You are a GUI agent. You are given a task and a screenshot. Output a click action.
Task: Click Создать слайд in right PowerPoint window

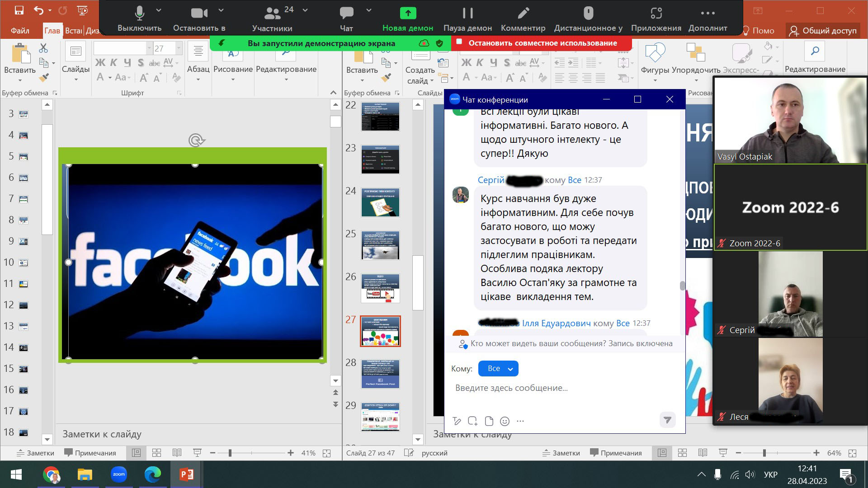(x=420, y=68)
